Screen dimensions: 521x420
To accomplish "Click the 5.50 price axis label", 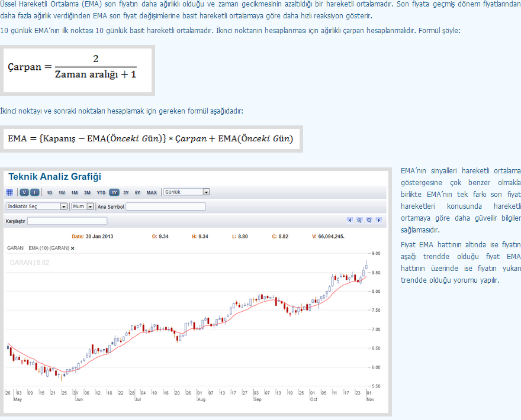I will (x=376, y=386).
